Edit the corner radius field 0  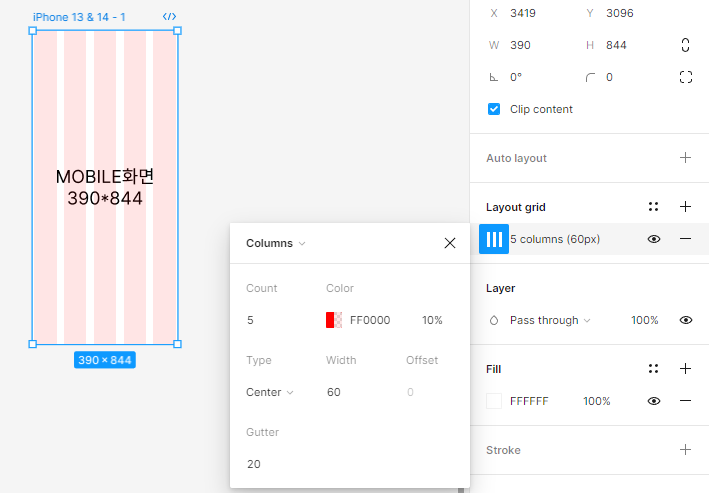pos(609,77)
